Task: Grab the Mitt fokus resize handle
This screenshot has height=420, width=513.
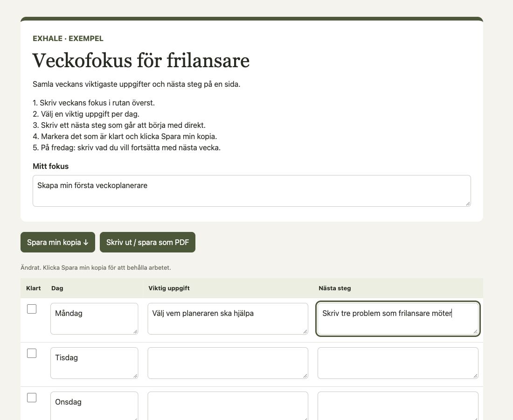Action: (x=468, y=203)
